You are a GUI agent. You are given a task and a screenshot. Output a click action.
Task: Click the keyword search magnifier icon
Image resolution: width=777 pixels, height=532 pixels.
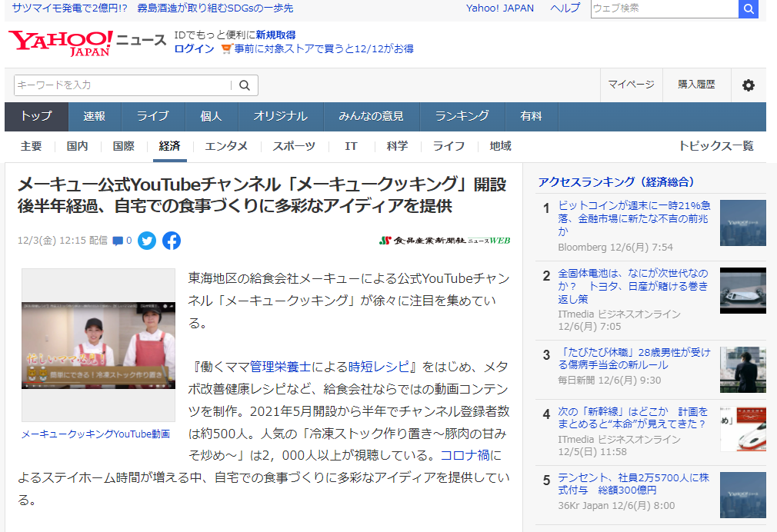(245, 85)
